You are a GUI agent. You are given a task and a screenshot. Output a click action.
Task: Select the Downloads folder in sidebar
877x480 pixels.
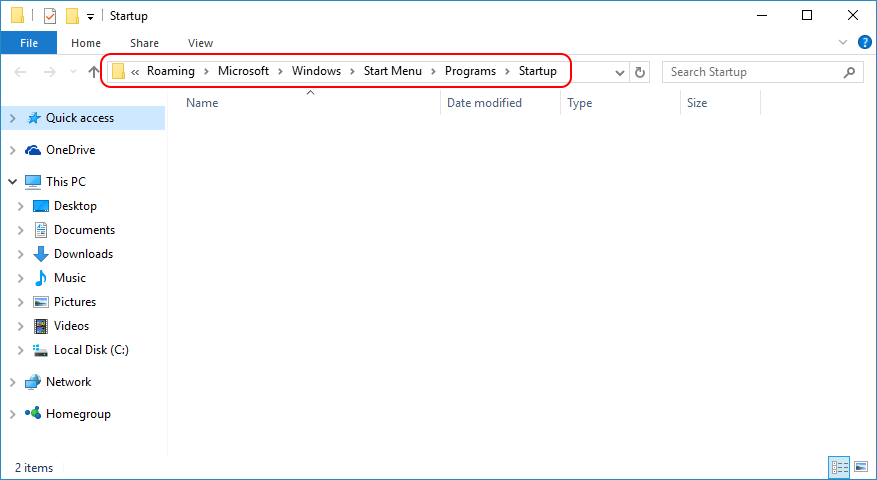coord(82,254)
